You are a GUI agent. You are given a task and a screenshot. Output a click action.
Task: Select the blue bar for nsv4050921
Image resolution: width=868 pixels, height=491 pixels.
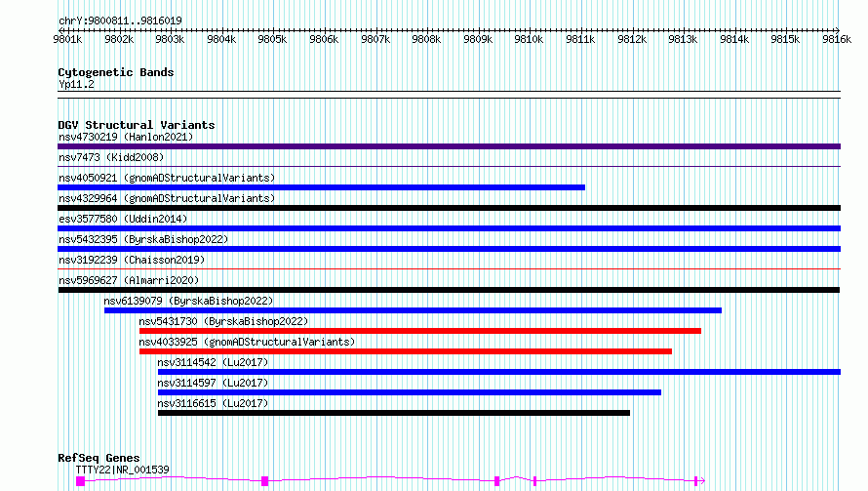coord(321,187)
